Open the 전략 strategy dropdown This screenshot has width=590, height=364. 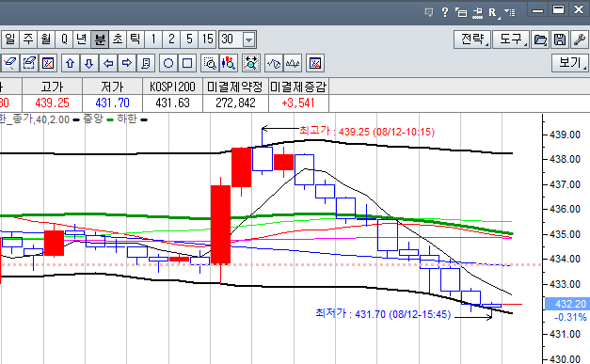point(472,40)
